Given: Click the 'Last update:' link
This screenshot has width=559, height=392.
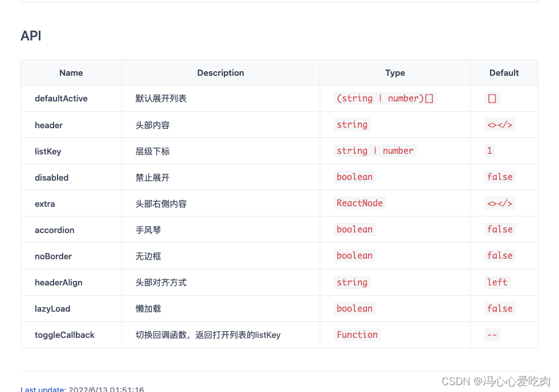Looking at the screenshot, I should point(43,389).
